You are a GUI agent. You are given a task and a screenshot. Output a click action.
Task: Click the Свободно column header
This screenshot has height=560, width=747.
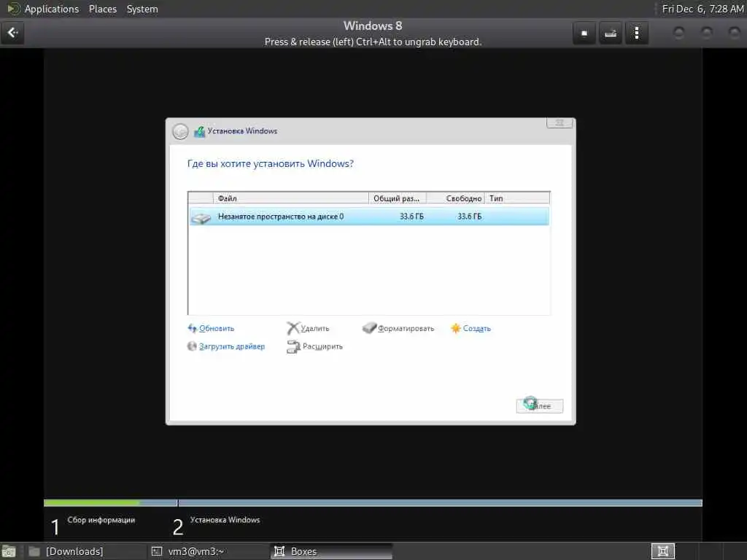pos(455,198)
